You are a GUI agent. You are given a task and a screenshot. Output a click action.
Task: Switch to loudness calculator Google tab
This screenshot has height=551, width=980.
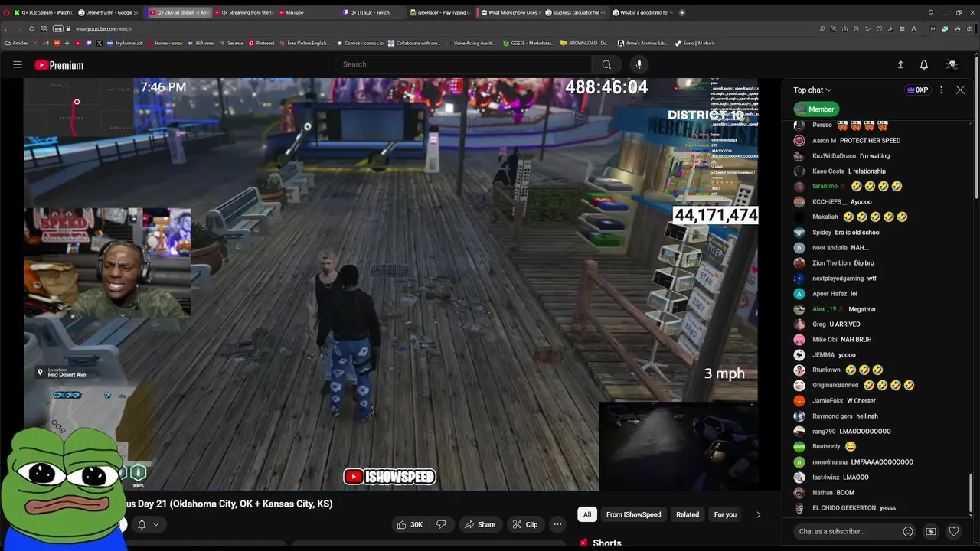pos(577,12)
